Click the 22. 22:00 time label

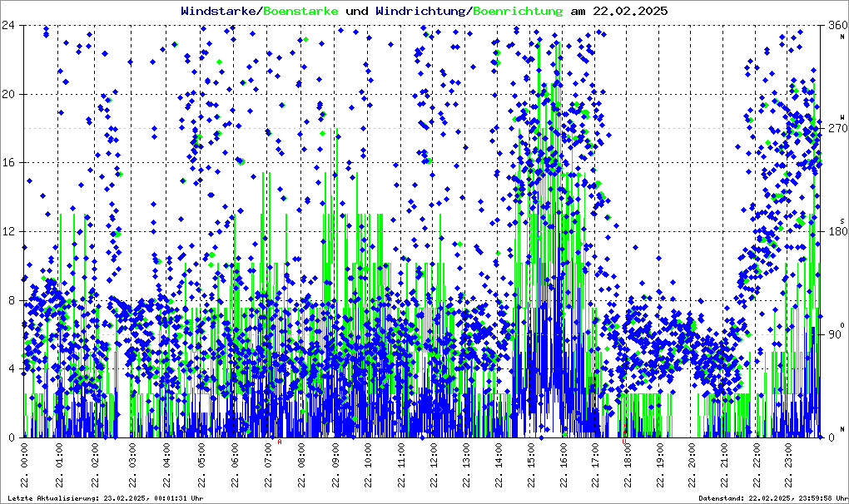coord(757,465)
